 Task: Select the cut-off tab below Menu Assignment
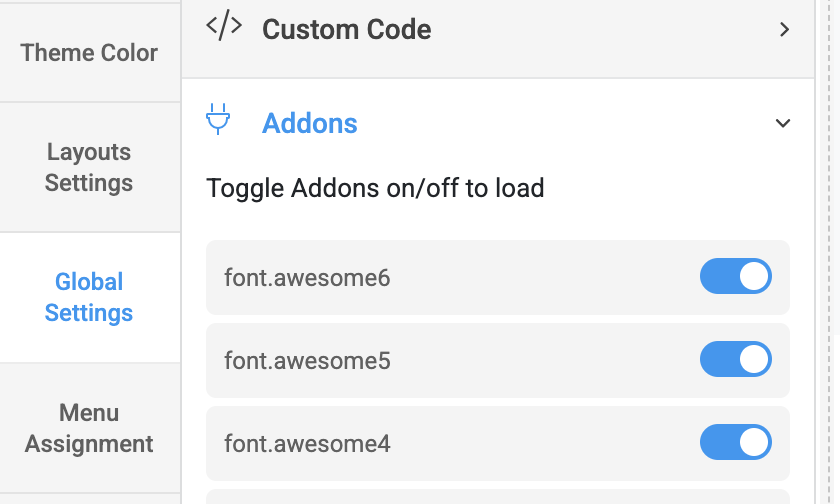point(89,498)
